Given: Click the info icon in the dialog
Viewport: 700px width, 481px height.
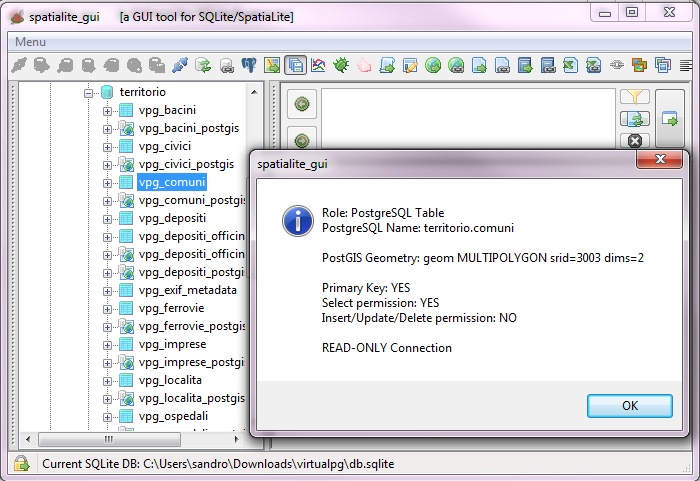Looking at the screenshot, I should tap(297, 221).
